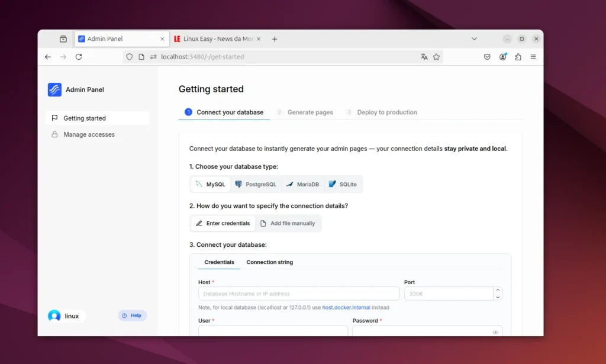This screenshot has width=606, height=364.
Task: Choose the SQLite database option
Action: pos(343,185)
